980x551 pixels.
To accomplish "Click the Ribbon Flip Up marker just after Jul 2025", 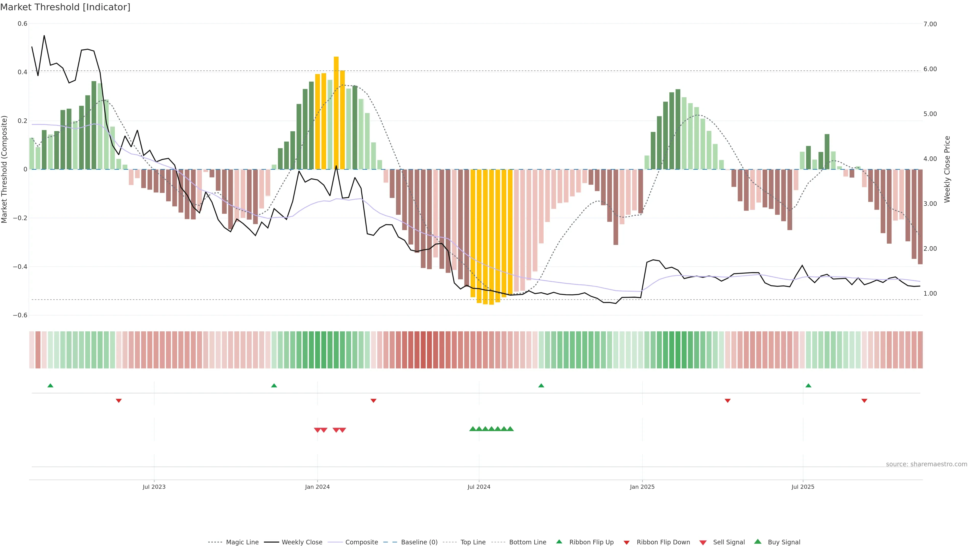I will point(808,386).
